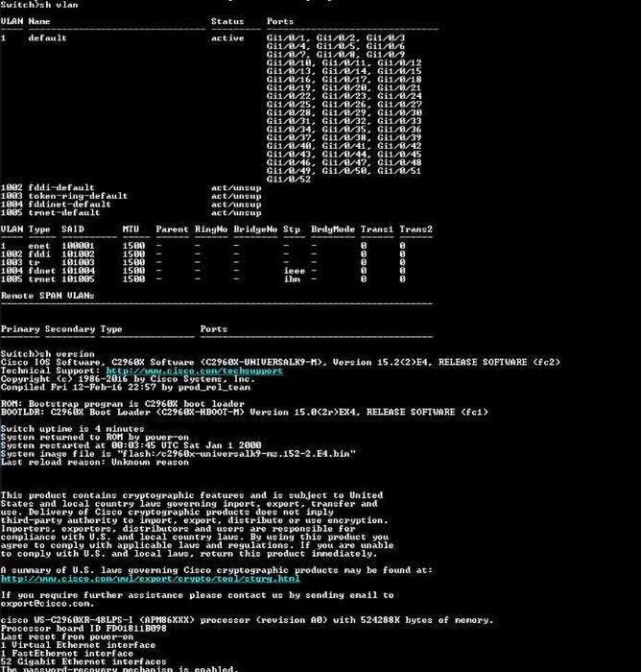Click SAID value '101005'
641x672 pixels.
(78, 279)
